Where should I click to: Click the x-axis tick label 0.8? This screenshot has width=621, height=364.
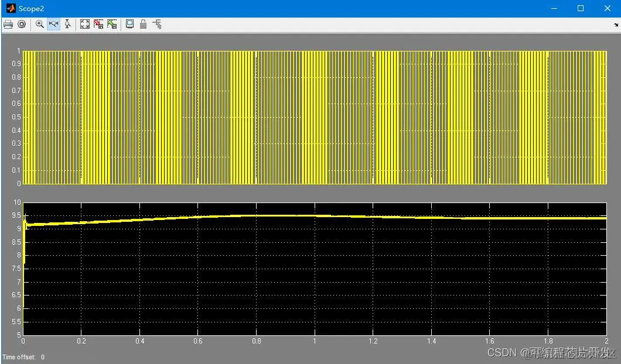(x=257, y=341)
